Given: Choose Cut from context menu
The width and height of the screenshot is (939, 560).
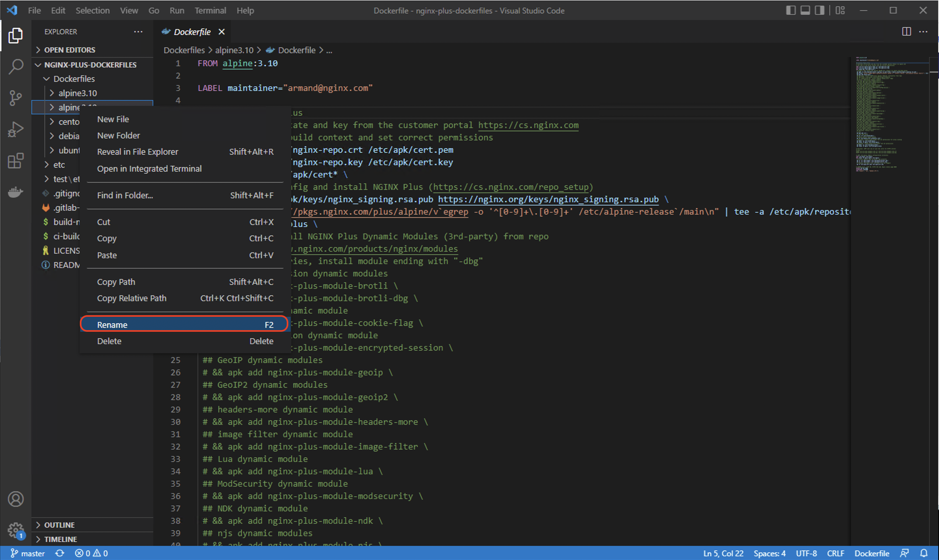Looking at the screenshot, I should tap(185, 222).
